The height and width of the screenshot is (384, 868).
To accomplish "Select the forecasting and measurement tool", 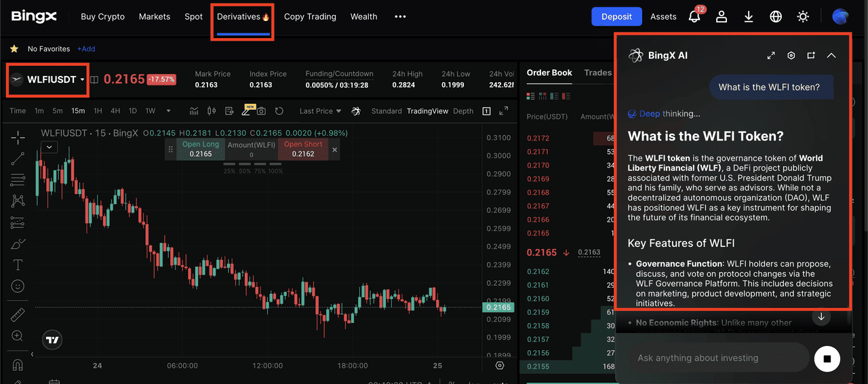I will click(18, 223).
